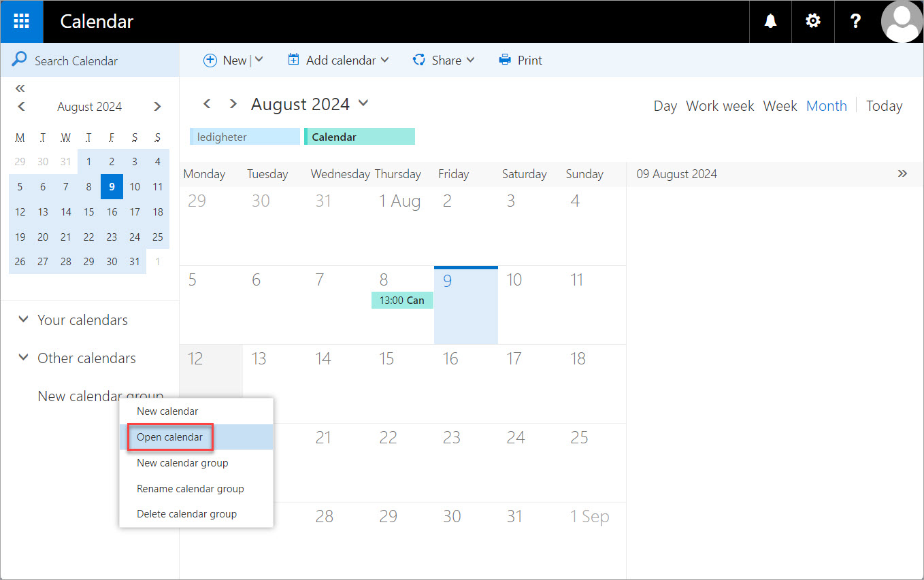The width and height of the screenshot is (924, 580).
Task: Switch to Week view
Action: pyautogui.click(x=780, y=106)
